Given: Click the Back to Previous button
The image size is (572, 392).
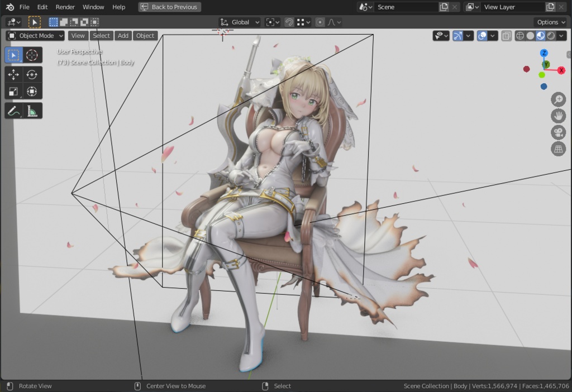Looking at the screenshot, I should [169, 7].
